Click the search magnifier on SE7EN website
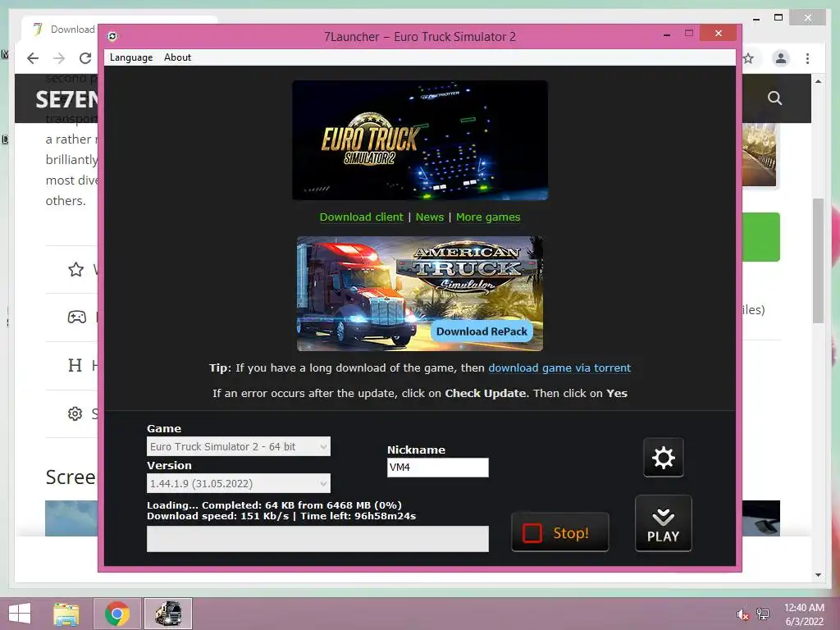Viewport: 840px width, 630px height. tap(774, 98)
